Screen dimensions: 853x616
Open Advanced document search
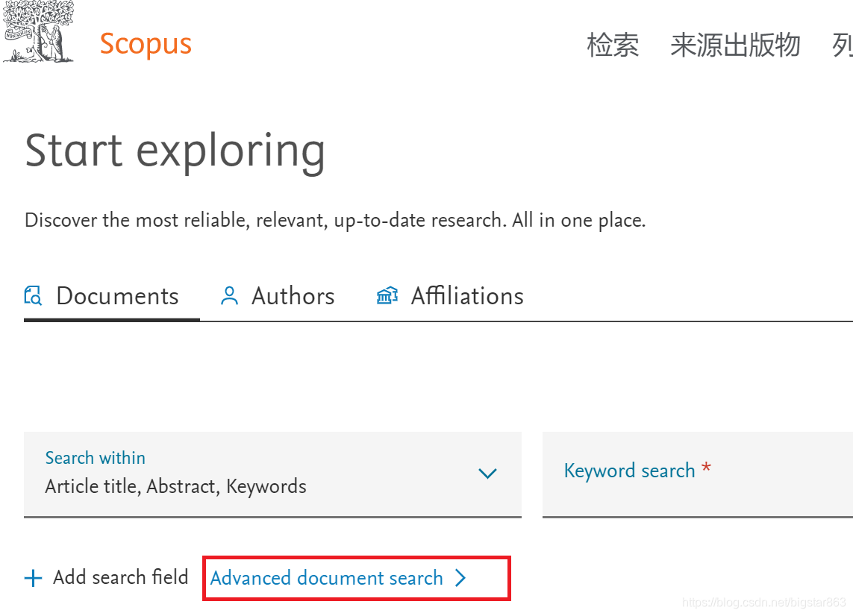[x=325, y=577]
